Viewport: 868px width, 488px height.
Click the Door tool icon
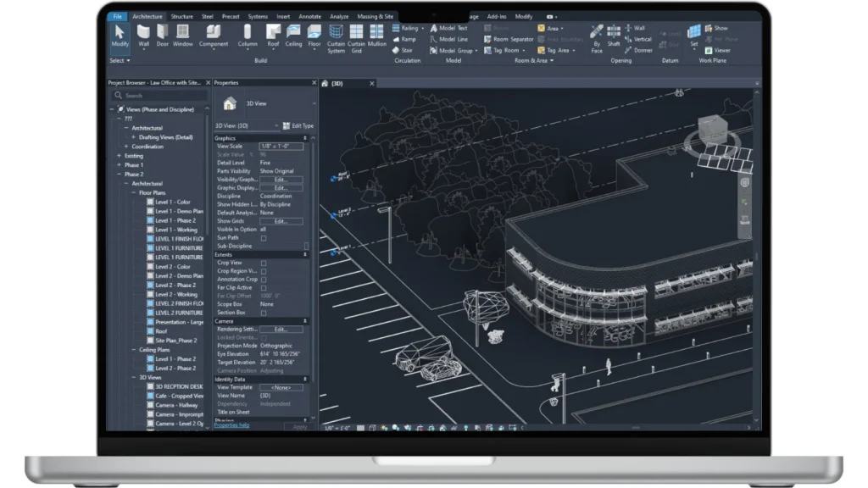[x=163, y=35]
